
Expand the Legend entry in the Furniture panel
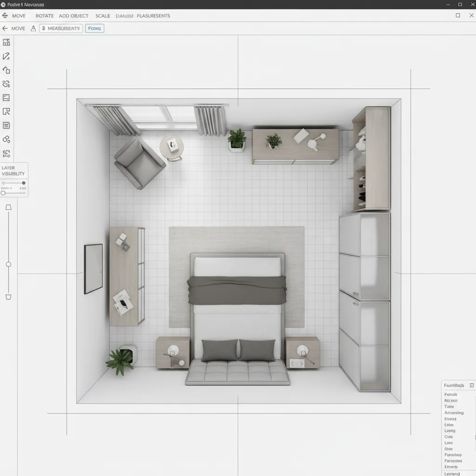[x=451, y=473]
